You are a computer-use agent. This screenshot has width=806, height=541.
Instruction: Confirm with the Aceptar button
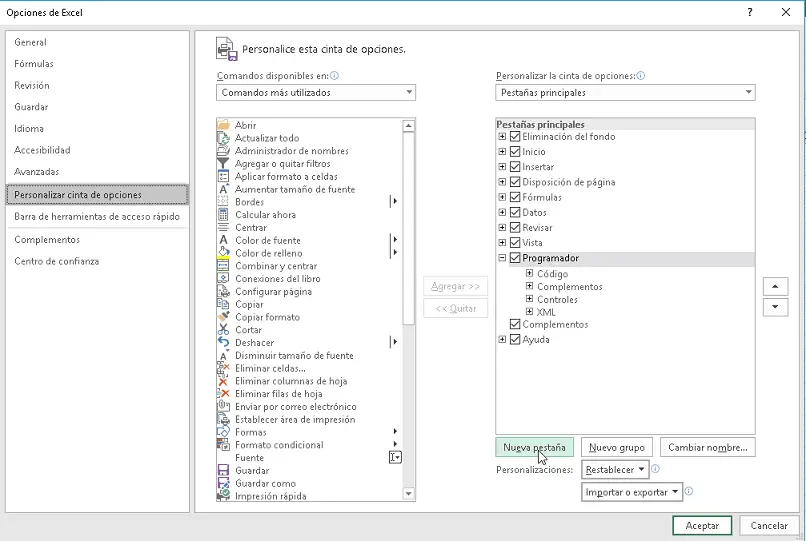tap(702, 526)
